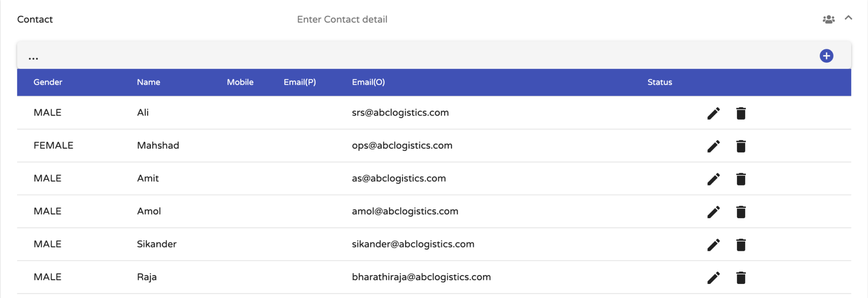This screenshot has width=868, height=298.
Task: Edit the contact row for Ali
Action: (x=713, y=113)
